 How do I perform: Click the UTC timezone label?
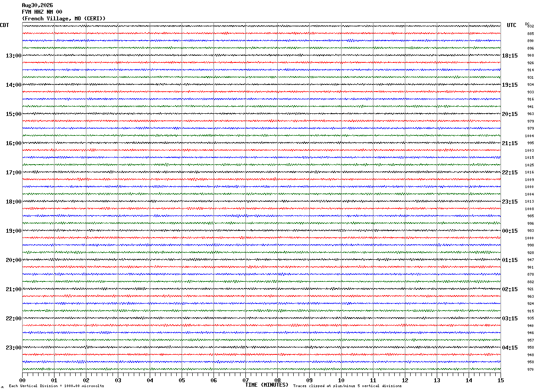512,25
